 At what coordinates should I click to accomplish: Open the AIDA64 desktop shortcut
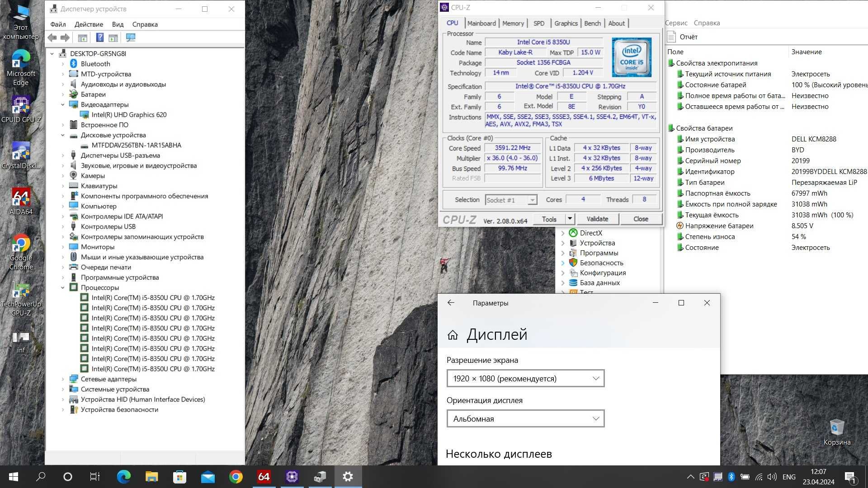pyautogui.click(x=21, y=202)
